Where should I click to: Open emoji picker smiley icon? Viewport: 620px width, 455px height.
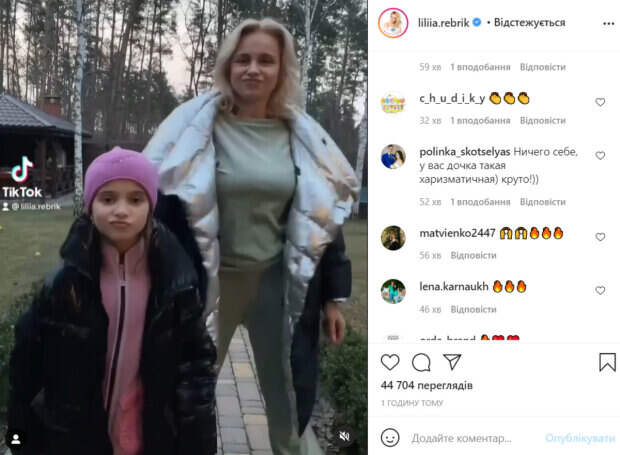pos(390,438)
